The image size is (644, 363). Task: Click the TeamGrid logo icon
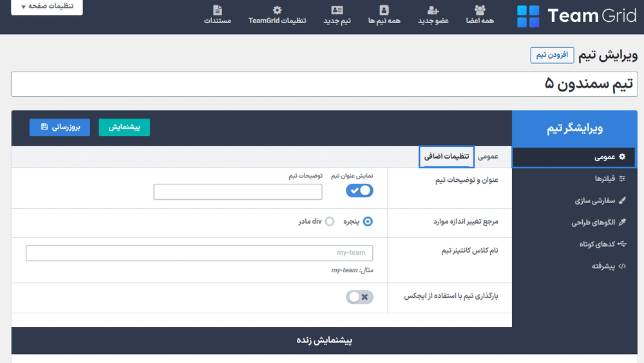(529, 16)
